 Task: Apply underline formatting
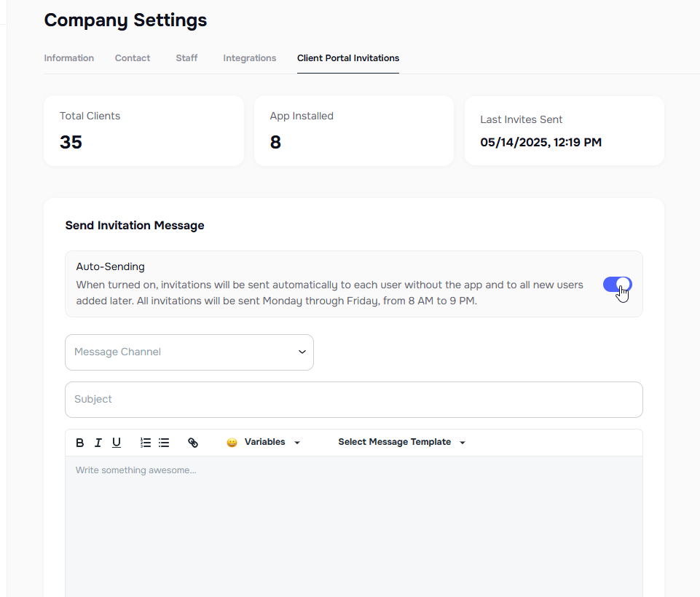click(x=117, y=442)
